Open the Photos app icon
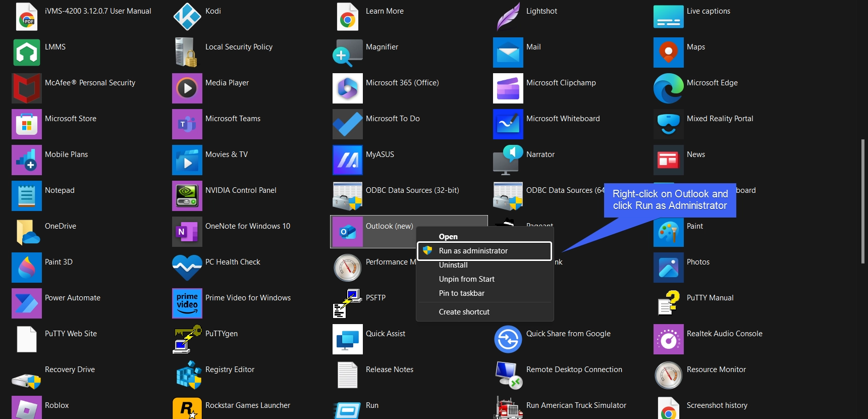This screenshot has height=419, width=868. [669, 268]
